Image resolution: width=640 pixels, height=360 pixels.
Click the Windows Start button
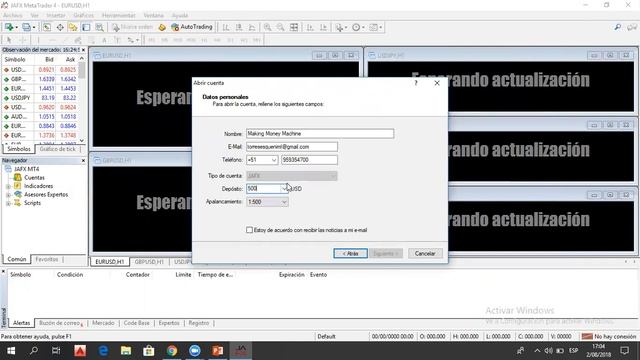tap(11, 351)
